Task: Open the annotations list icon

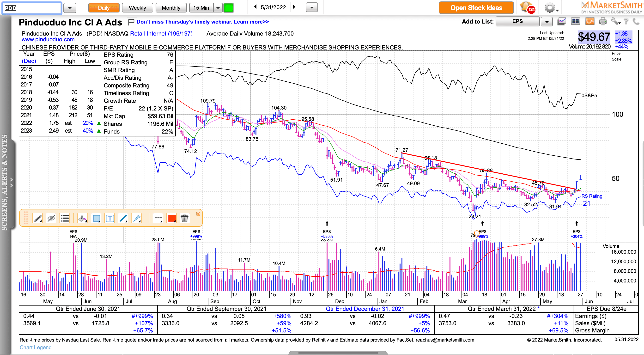Action: 65,218
